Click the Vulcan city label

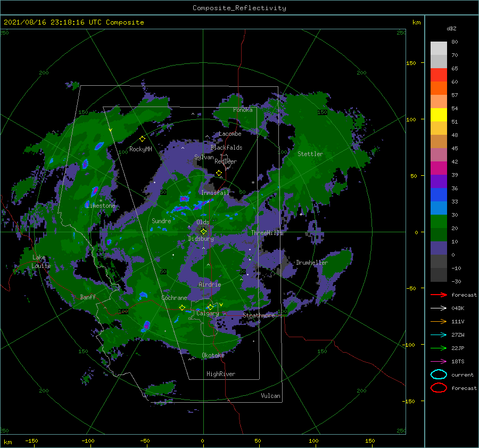(x=270, y=396)
